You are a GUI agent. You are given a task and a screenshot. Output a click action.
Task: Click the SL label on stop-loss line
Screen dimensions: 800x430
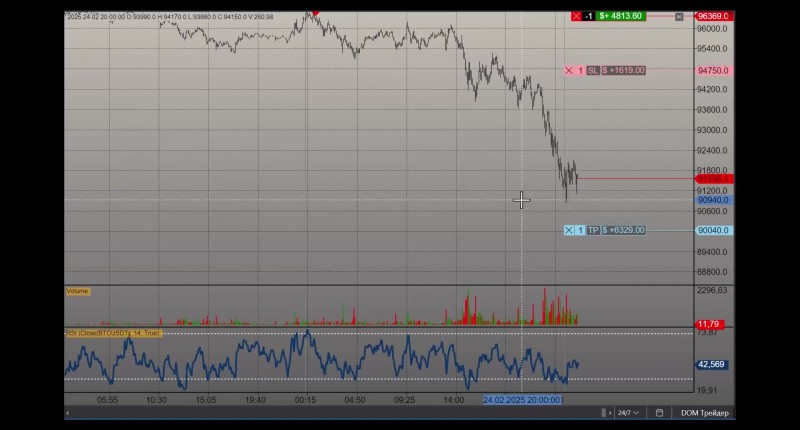pyautogui.click(x=592, y=70)
